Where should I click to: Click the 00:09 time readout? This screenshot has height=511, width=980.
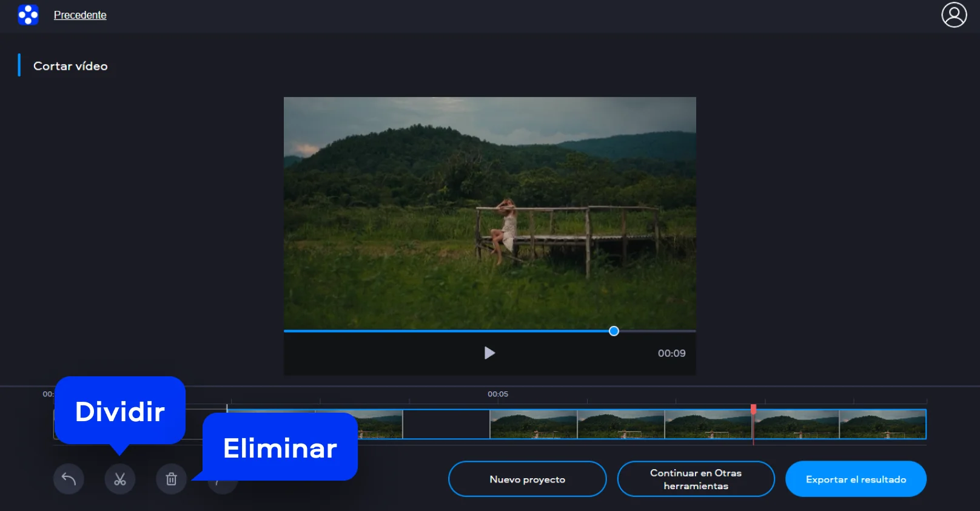tap(672, 353)
